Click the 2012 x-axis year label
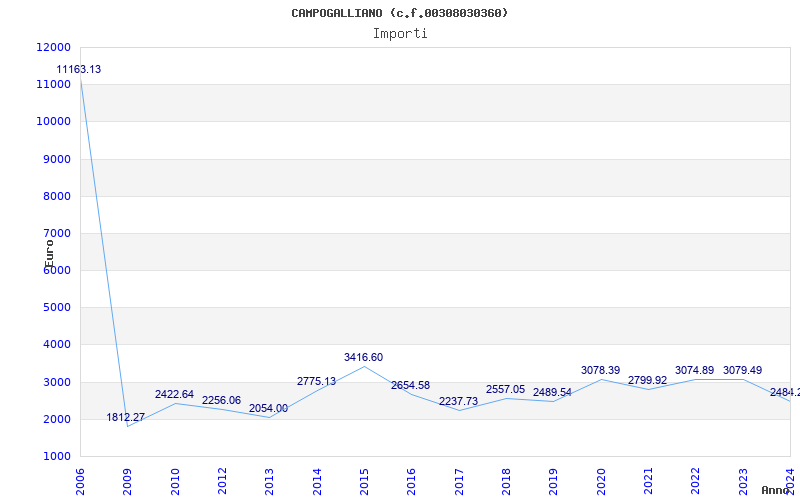This screenshot has width=800, height=500. pos(222,481)
